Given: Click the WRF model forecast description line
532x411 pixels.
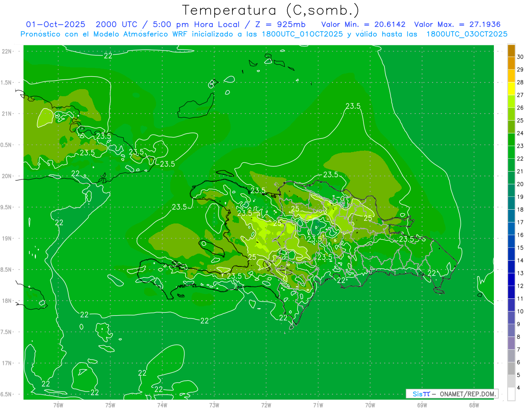Looking at the screenshot, I should (x=264, y=34).
